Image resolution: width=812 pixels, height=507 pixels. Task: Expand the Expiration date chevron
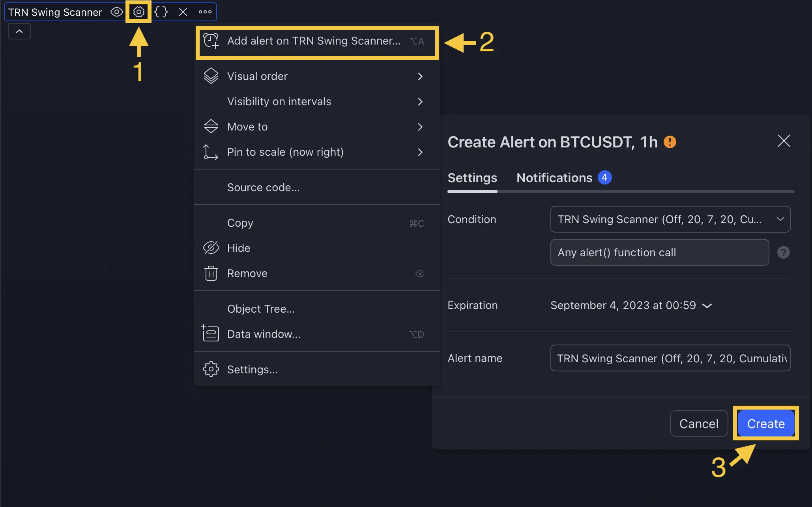tap(707, 305)
